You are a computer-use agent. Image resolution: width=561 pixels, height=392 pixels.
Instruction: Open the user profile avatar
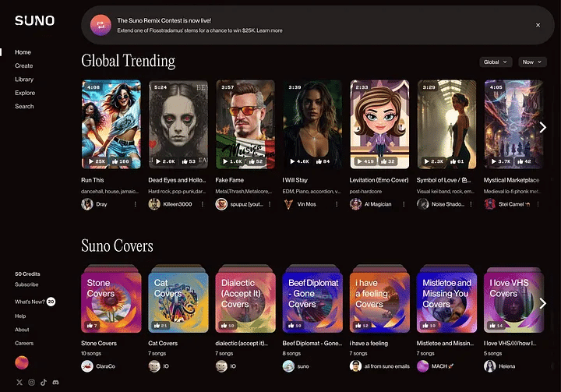tap(22, 362)
